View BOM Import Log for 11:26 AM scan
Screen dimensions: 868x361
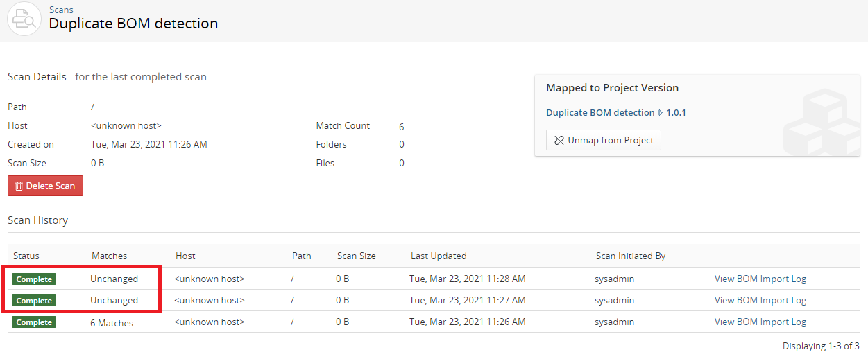pyautogui.click(x=760, y=322)
